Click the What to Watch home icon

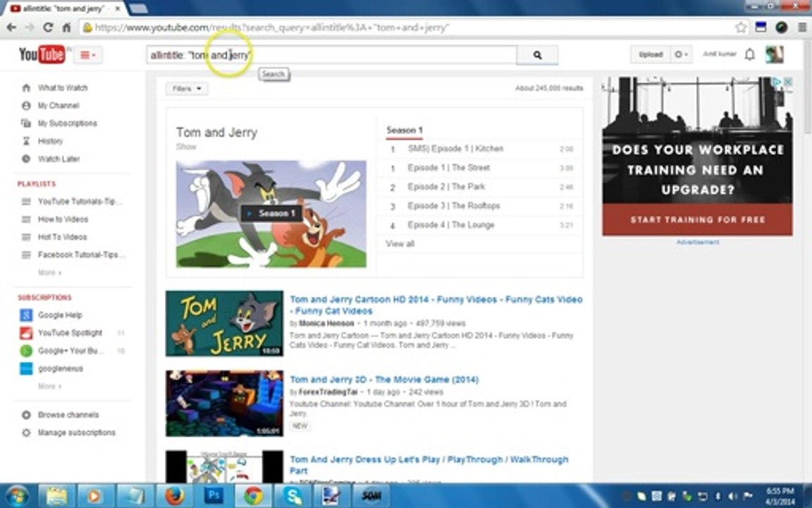pyautogui.click(x=26, y=87)
